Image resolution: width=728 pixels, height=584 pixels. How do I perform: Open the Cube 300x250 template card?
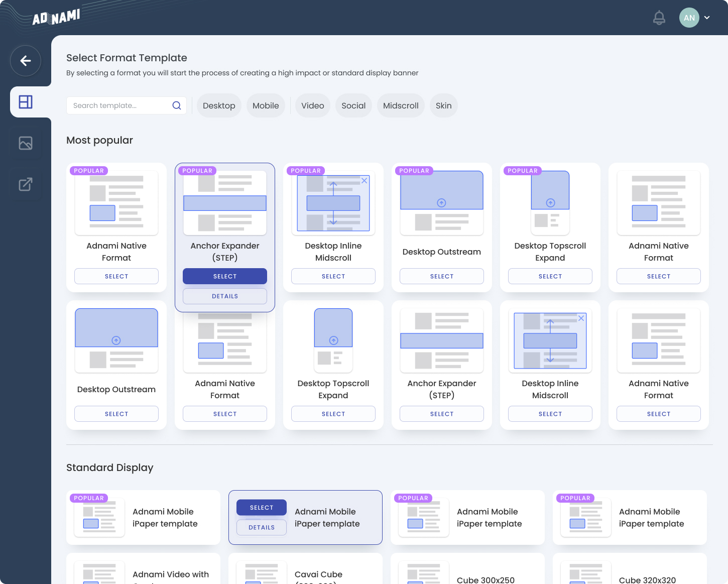(x=467, y=569)
